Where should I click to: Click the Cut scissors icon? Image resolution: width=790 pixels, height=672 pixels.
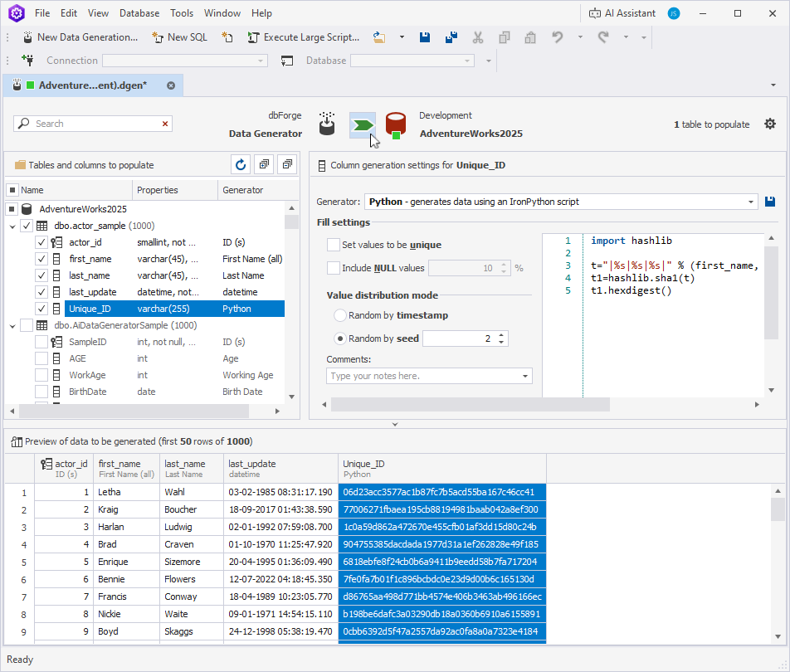click(x=478, y=37)
